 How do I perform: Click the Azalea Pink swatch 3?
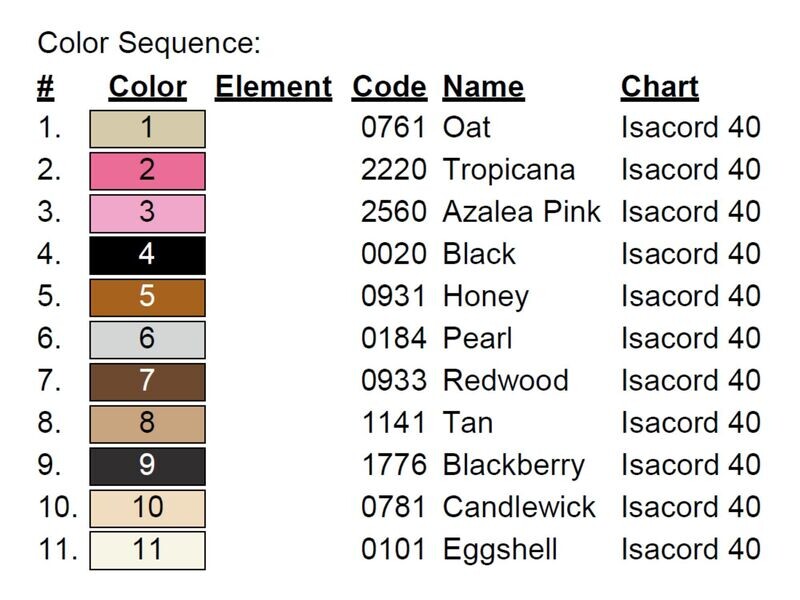click(147, 213)
